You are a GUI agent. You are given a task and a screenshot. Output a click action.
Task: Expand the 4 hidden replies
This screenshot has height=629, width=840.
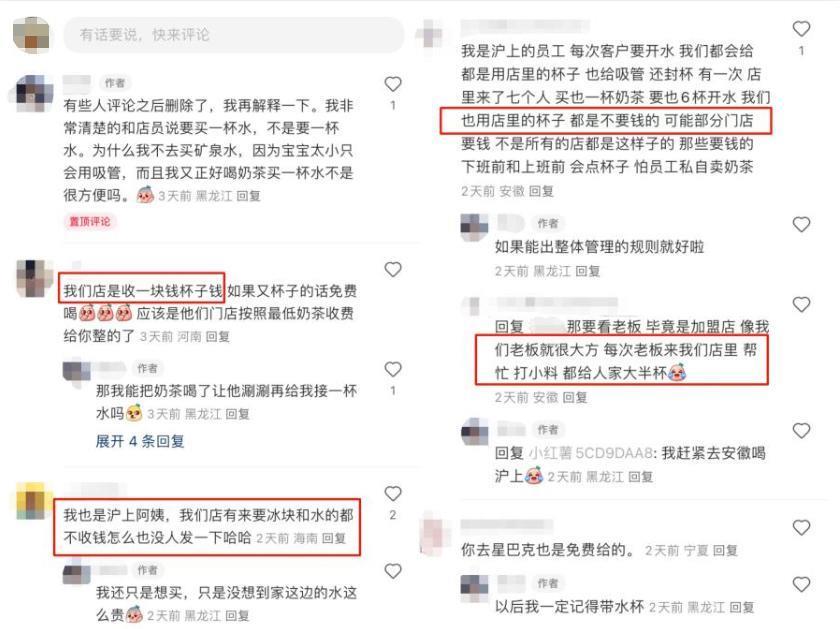(140, 441)
